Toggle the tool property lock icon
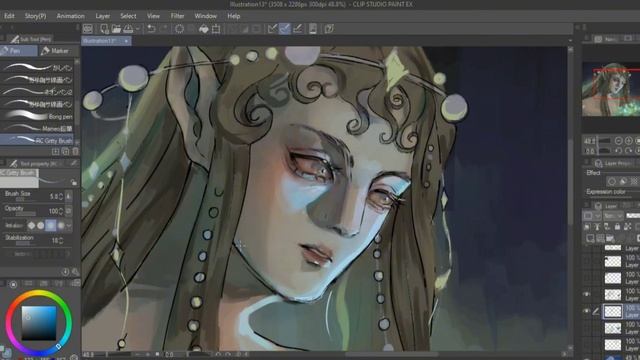 pos(73,182)
